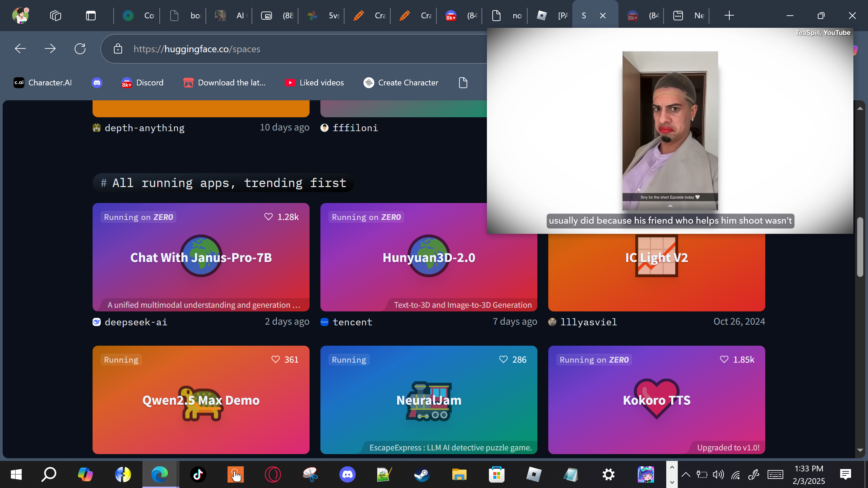Open the Chat With Janus-Pro-7B space
Viewport: 868px width, 488px height.
pyautogui.click(x=201, y=257)
